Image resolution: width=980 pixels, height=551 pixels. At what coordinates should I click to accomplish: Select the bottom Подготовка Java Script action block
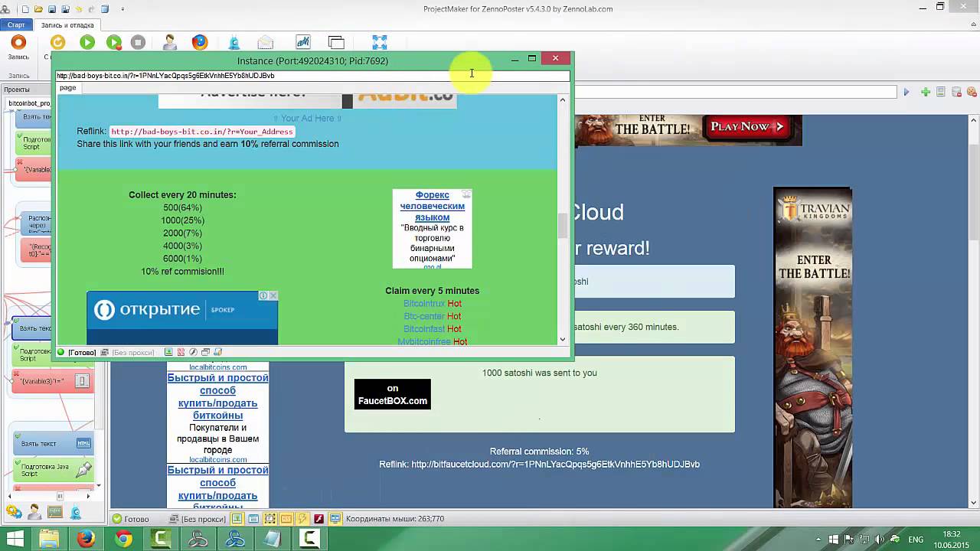(x=54, y=469)
